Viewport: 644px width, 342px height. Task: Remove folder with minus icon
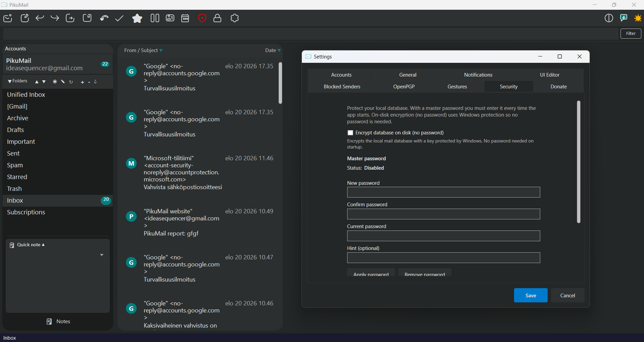pos(89,82)
